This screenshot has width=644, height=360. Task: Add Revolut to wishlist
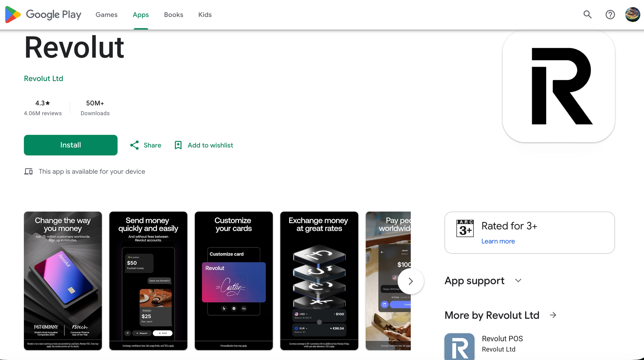click(x=210, y=145)
